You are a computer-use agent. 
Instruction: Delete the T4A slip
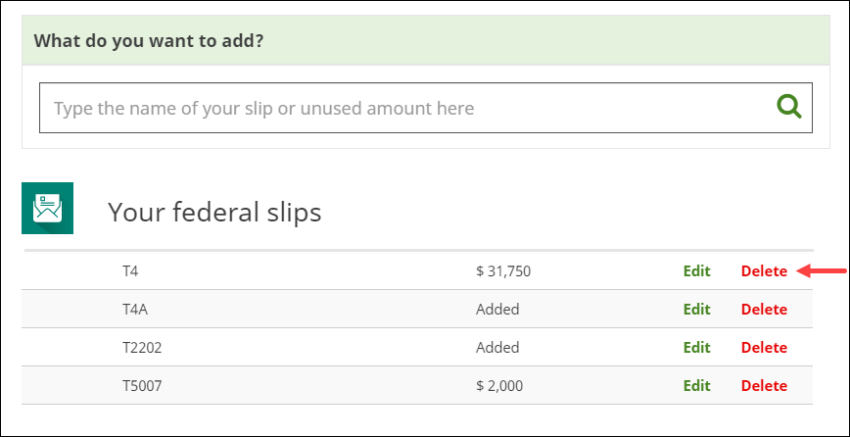[764, 309]
